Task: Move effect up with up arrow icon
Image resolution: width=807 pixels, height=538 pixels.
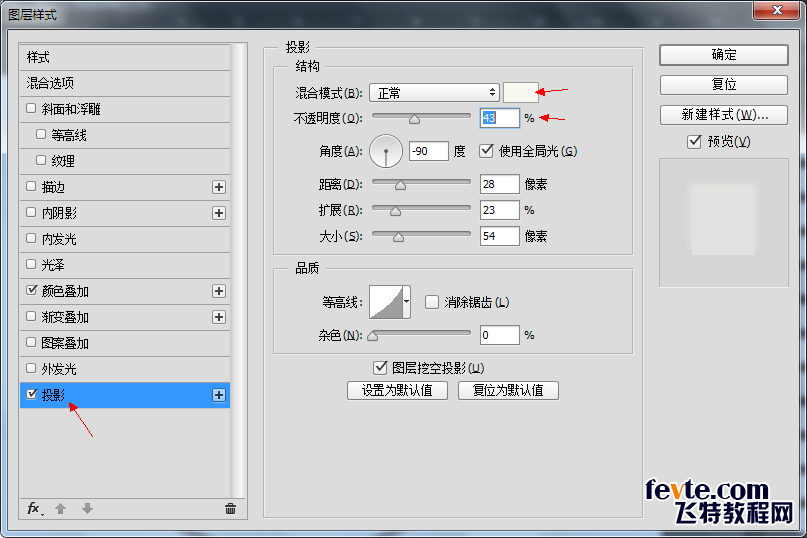Action: click(61, 509)
